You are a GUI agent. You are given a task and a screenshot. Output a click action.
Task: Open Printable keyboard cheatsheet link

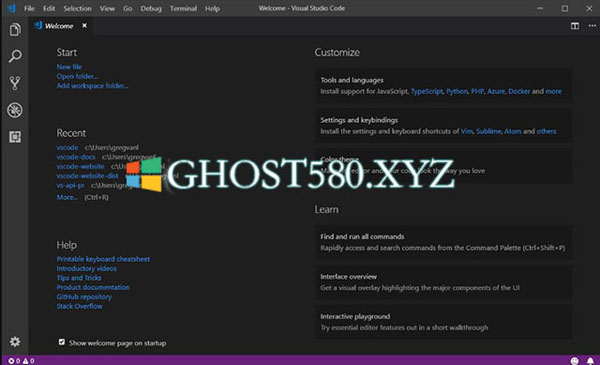(x=103, y=259)
